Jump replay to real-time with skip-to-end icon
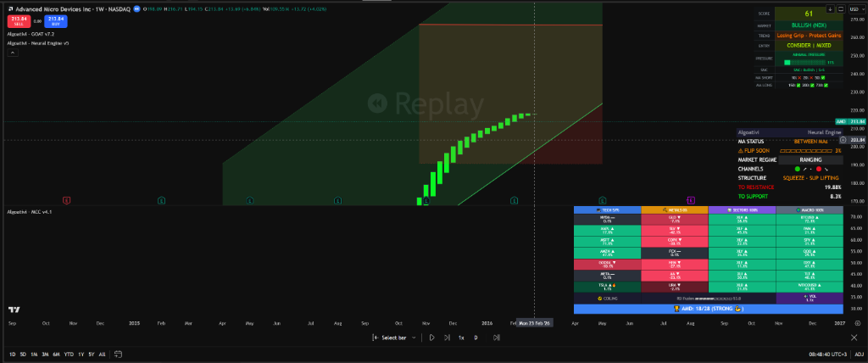This screenshot has width=868, height=363. 497,338
